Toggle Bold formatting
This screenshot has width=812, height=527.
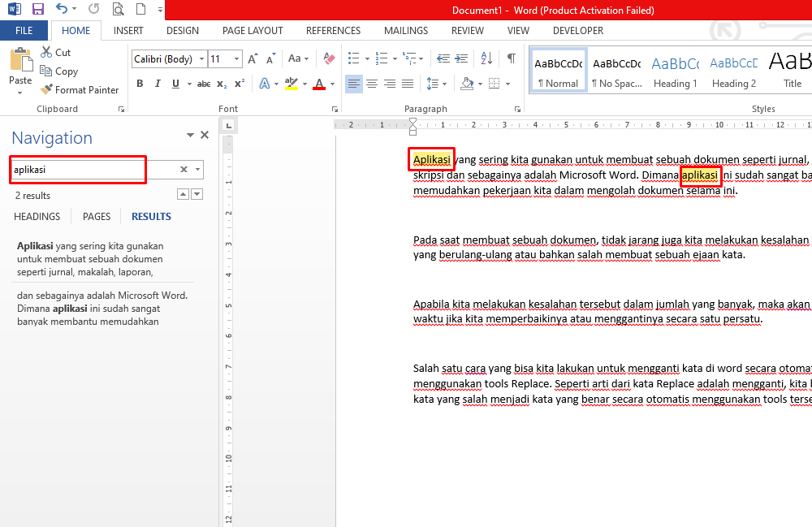pos(140,83)
